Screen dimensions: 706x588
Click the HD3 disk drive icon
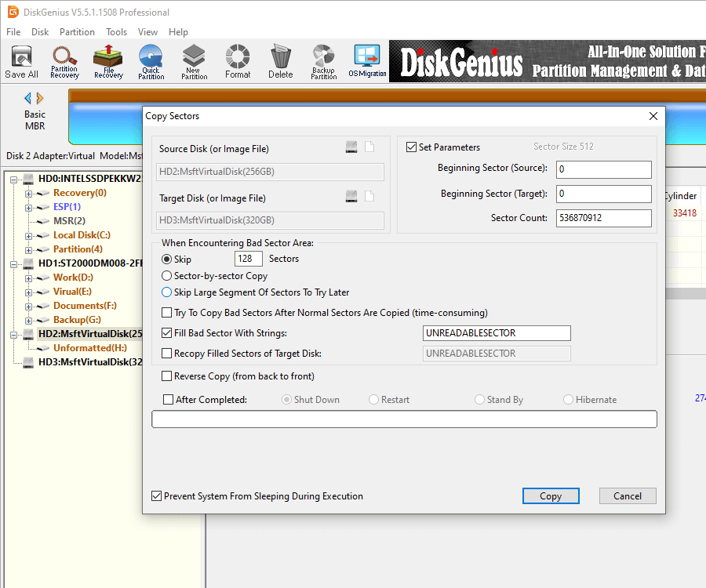click(x=28, y=362)
